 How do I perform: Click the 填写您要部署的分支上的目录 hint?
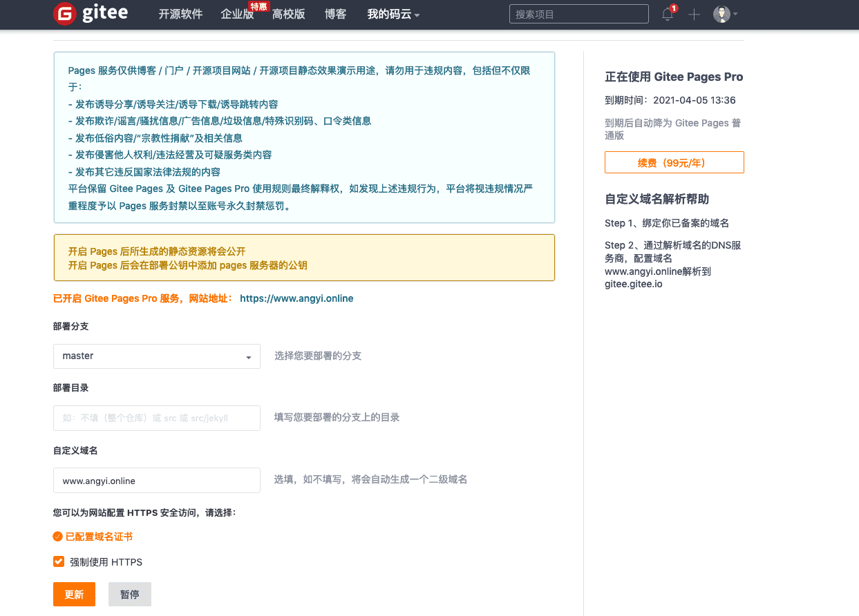tap(337, 417)
